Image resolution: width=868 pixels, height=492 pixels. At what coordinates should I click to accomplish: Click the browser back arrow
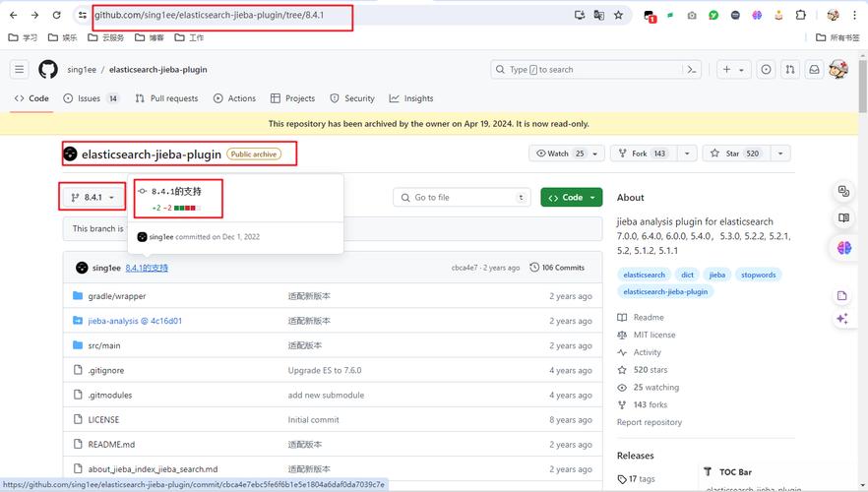point(14,15)
